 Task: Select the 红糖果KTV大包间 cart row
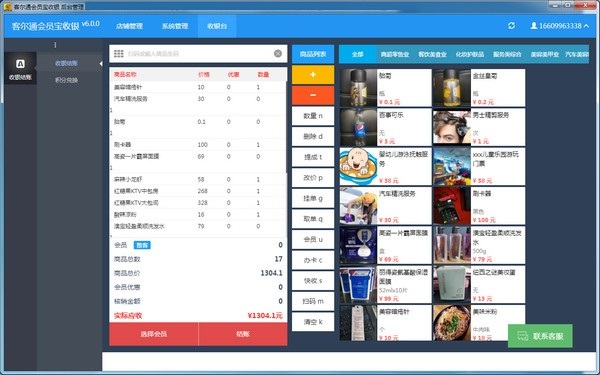[198, 203]
